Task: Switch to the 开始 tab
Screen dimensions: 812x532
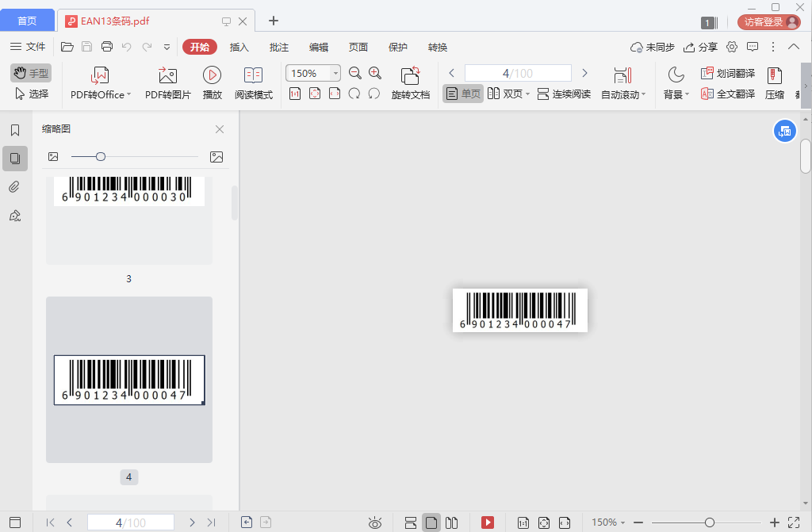Action: point(199,47)
